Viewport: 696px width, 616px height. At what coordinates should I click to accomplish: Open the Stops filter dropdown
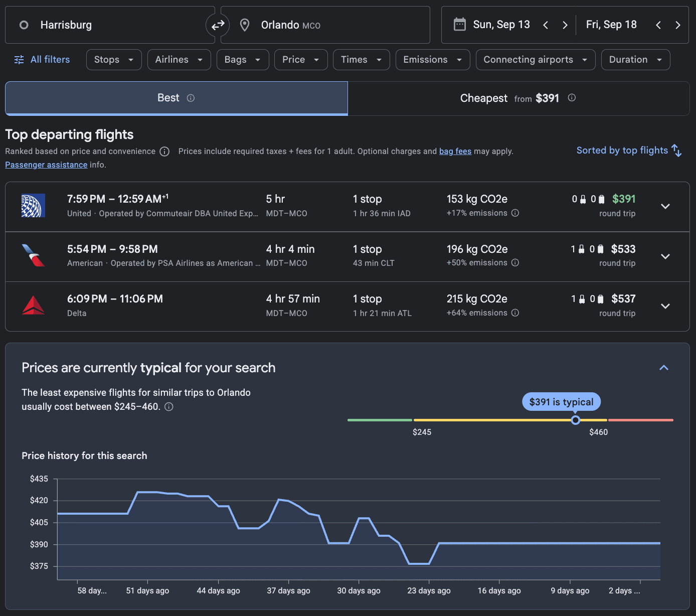[x=114, y=60]
